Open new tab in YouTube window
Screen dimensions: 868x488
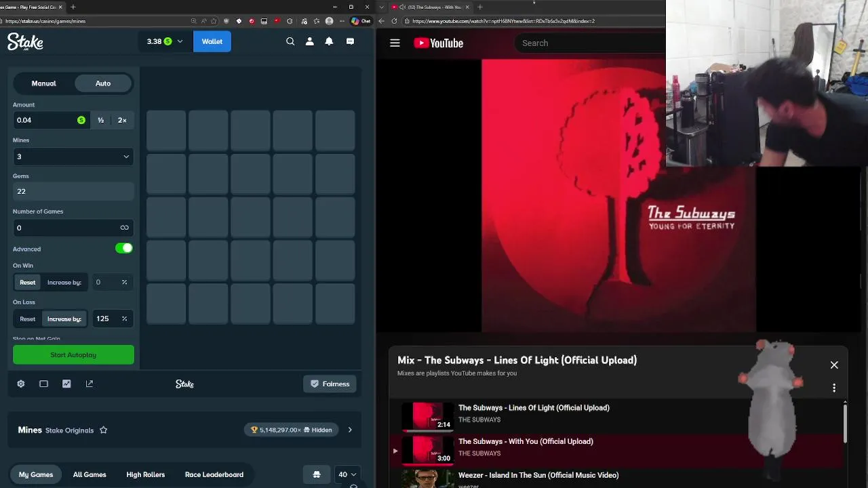pyautogui.click(x=479, y=7)
